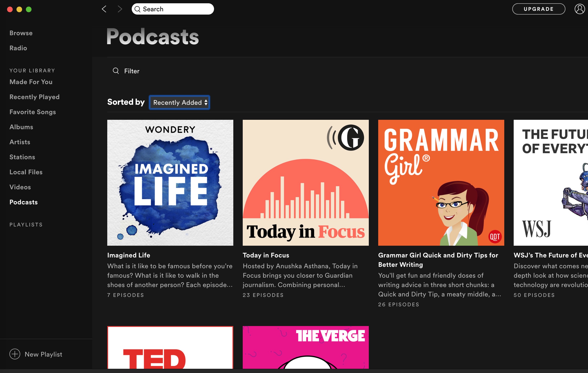The width and height of the screenshot is (588, 373).
Task: Open Browse in the sidebar
Action: (x=21, y=33)
